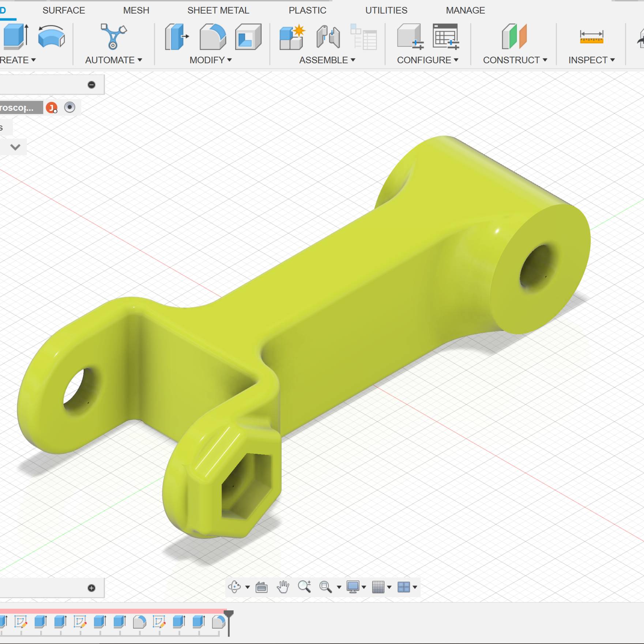This screenshot has width=644, height=644.
Task: Toggle the activate component radio button
Action: (x=69, y=107)
